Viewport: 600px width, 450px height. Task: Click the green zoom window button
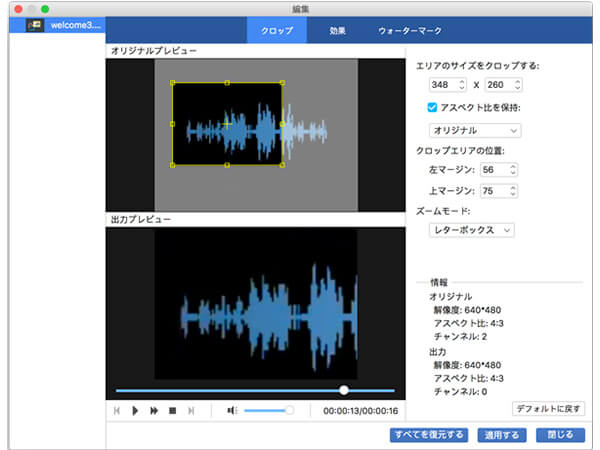coord(45,9)
